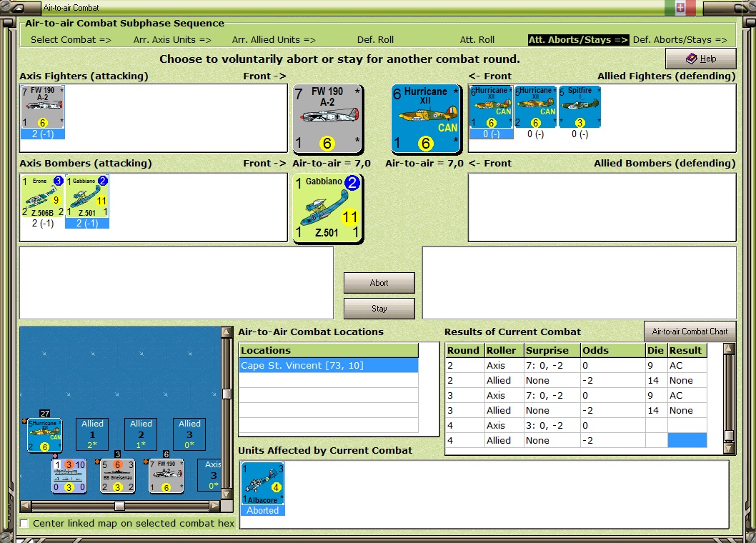
Task: Click the Allied 3 sea-box marker on the map
Action: [x=189, y=434]
